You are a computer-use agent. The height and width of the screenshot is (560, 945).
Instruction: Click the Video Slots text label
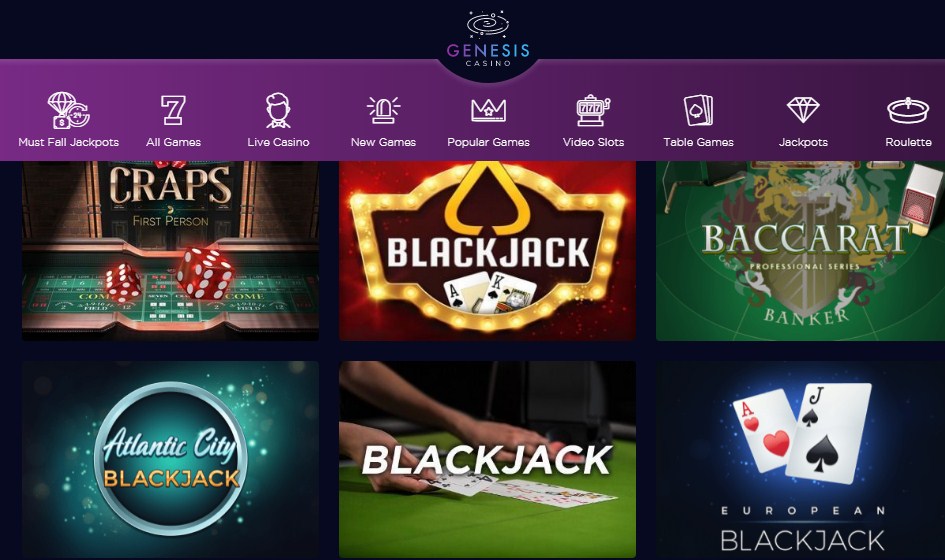[593, 142]
